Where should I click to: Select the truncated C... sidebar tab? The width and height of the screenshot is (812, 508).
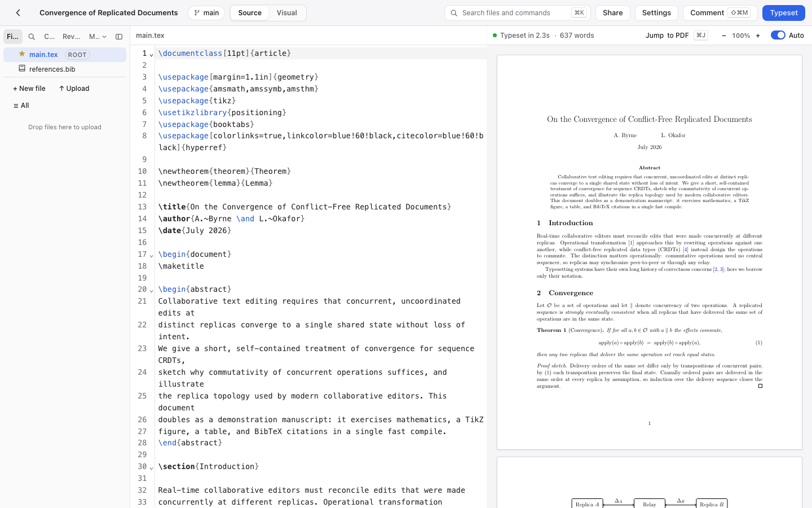click(49, 37)
